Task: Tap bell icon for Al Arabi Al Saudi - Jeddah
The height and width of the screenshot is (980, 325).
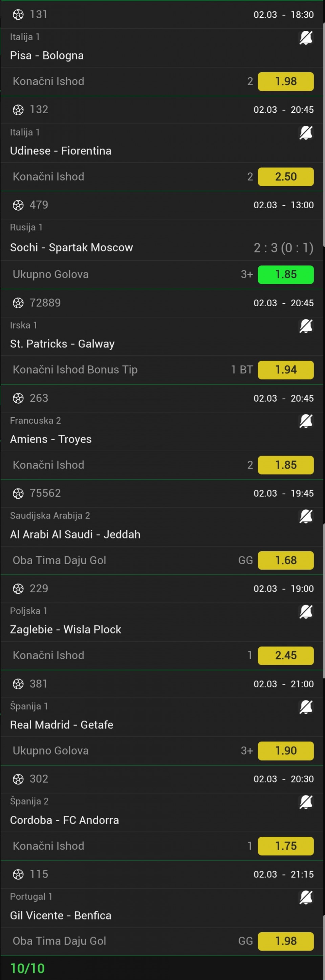Action: point(306,516)
